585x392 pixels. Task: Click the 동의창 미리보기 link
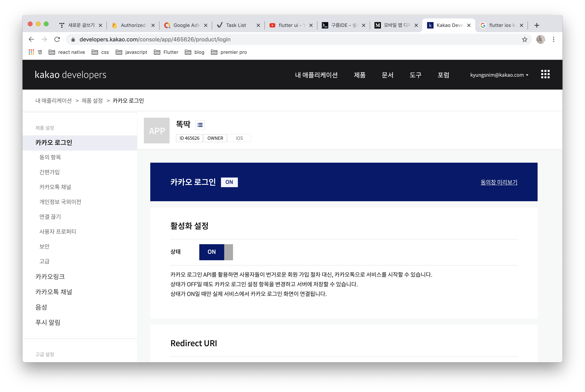(499, 182)
